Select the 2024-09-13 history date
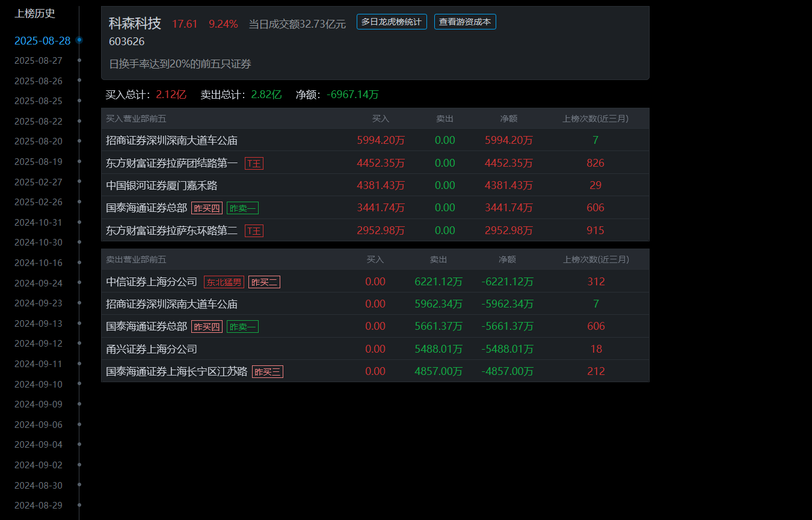 click(x=38, y=324)
